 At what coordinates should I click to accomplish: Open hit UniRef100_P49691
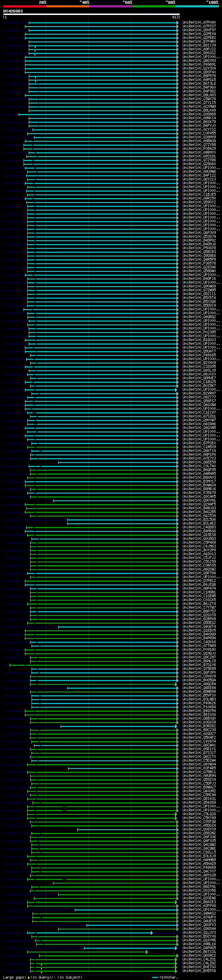point(199,65)
